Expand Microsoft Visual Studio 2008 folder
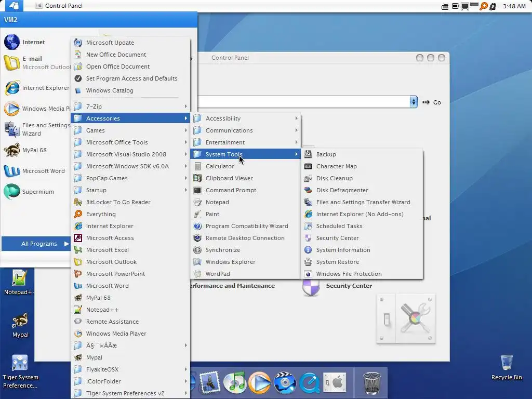 (x=130, y=154)
